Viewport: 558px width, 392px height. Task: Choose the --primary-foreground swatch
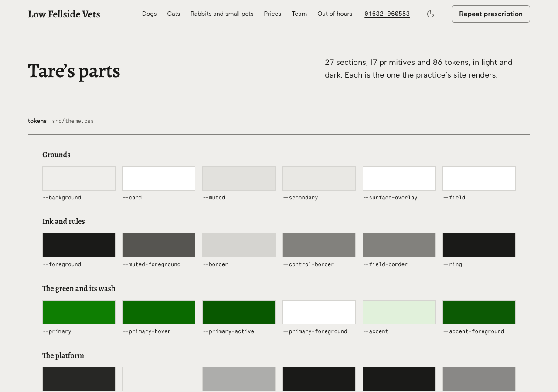[319, 312]
